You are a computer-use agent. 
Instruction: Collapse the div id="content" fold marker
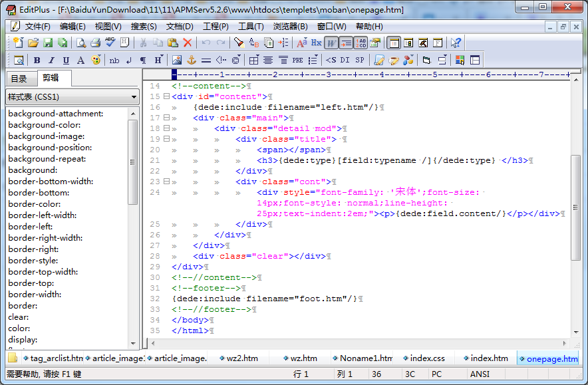pyautogui.click(x=166, y=96)
